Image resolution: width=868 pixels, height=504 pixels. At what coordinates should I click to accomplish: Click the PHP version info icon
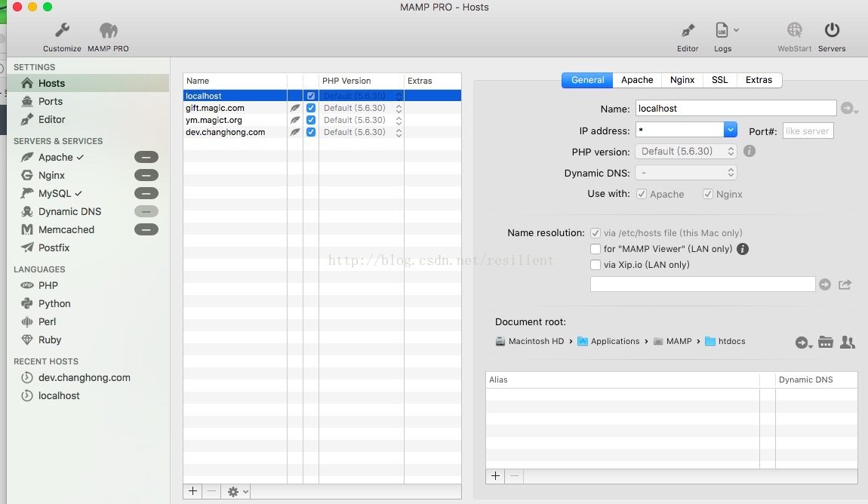tap(749, 151)
